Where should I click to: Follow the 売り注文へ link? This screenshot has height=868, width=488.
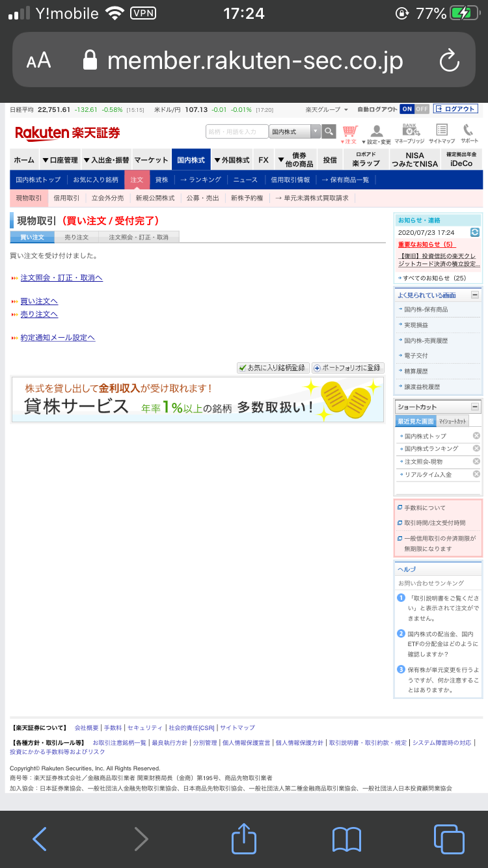coord(39,314)
